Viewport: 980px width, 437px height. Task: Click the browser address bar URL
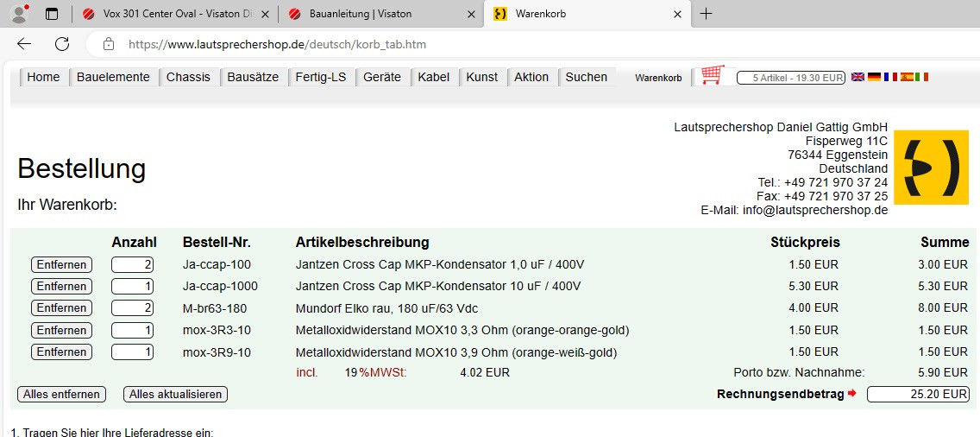[277, 44]
